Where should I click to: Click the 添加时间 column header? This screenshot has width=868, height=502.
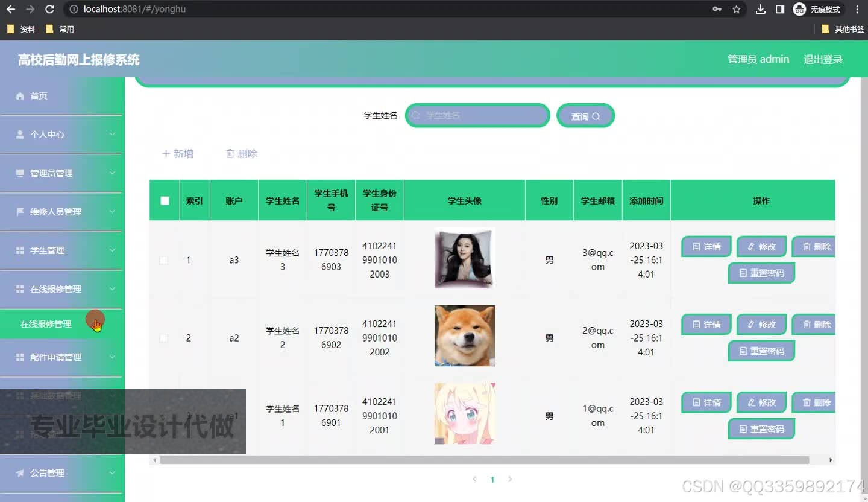coord(646,200)
